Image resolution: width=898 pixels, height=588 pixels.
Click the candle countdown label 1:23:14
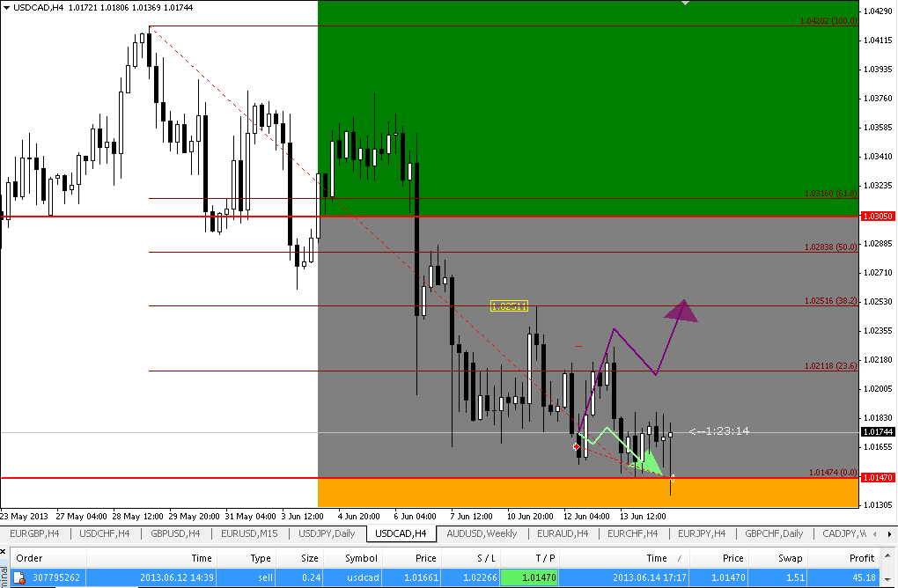[x=719, y=431]
